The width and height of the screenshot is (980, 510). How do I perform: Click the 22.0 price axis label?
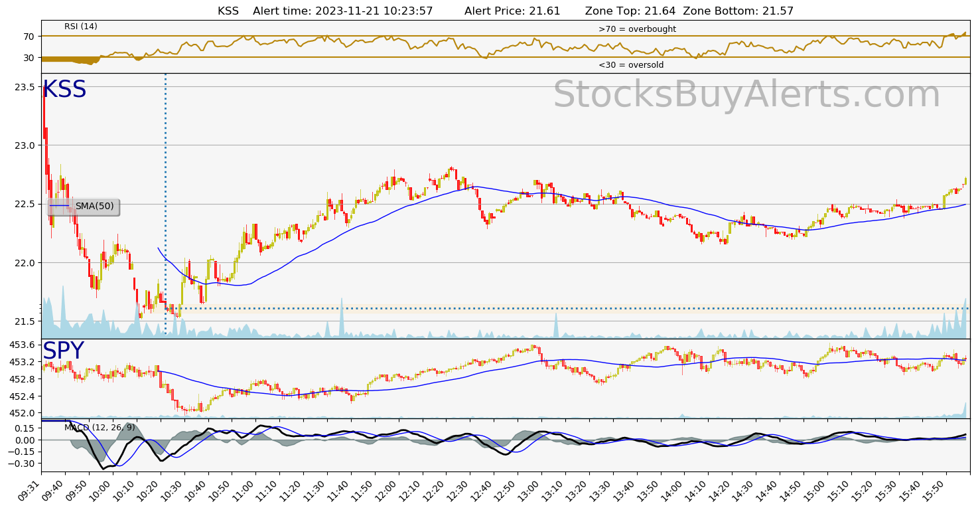coord(25,263)
